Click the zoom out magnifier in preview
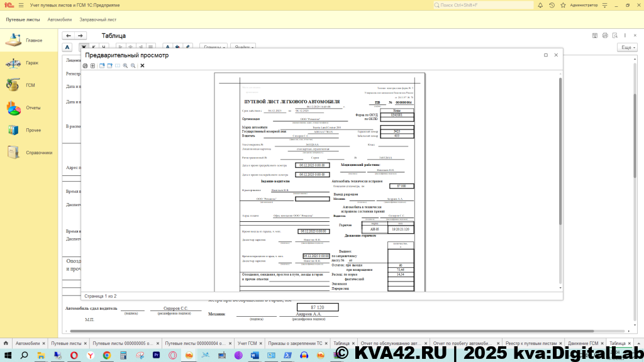The image size is (644, 362). (133, 65)
